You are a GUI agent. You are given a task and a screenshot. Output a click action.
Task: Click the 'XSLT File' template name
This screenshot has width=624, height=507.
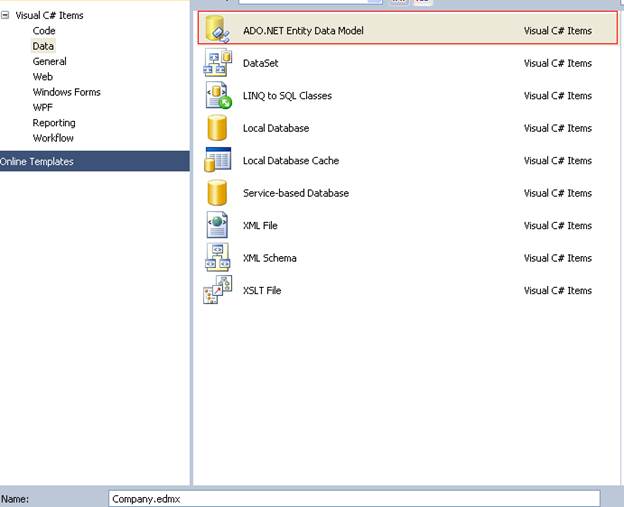[x=262, y=290]
